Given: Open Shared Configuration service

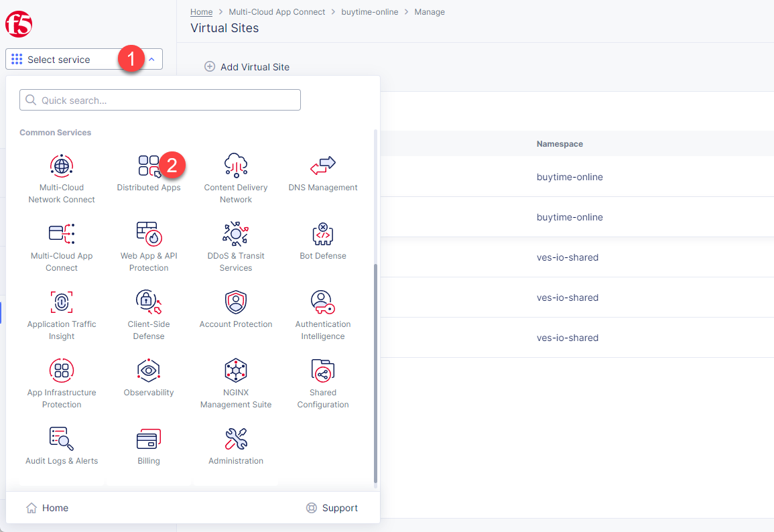Looking at the screenshot, I should pos(323,383).
